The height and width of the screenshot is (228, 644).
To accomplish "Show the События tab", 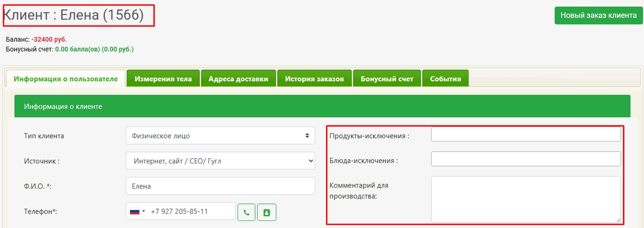I will point(445,79).
